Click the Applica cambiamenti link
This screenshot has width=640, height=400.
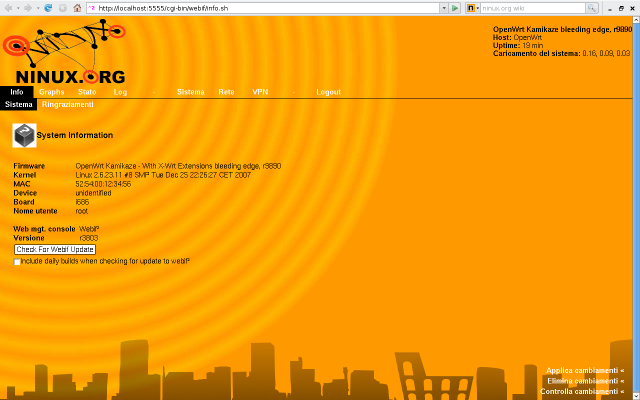click(584, 370)
